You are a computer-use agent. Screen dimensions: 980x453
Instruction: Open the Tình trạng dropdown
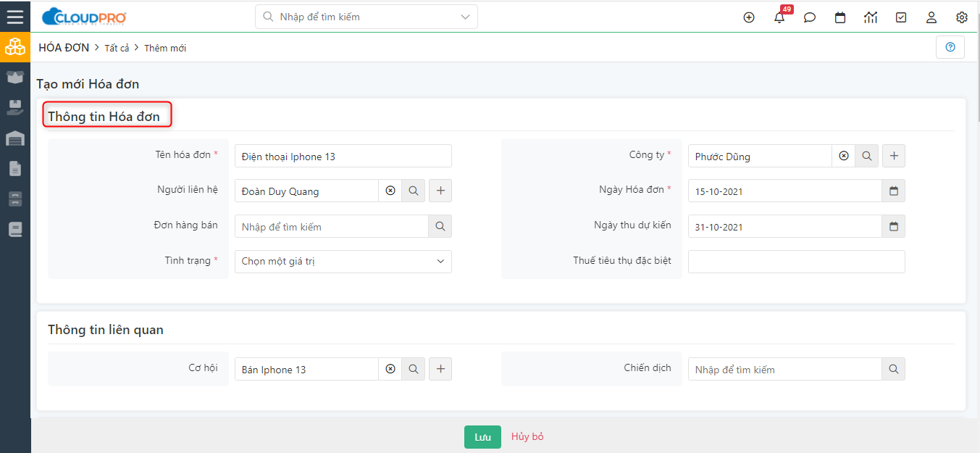pos(343,262)
